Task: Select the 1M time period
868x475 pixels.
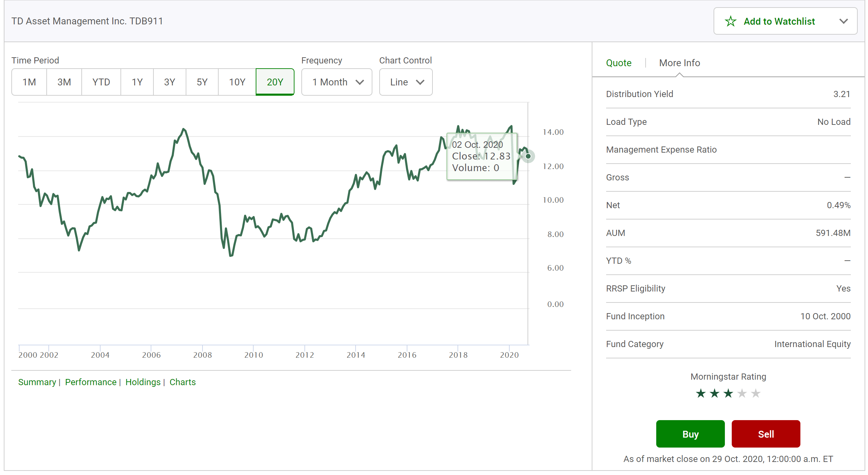Action: point(29,82)
